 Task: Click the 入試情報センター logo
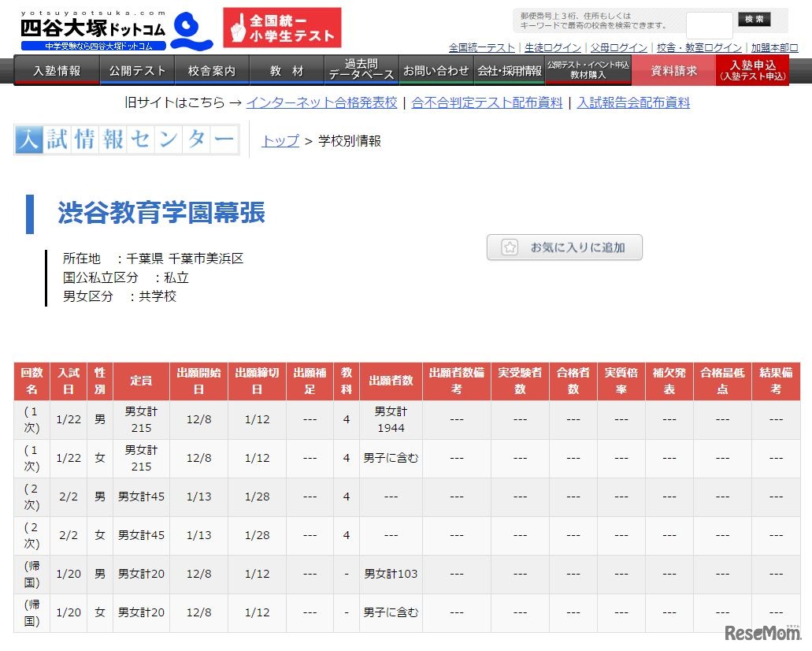click(x=126, y=140)
